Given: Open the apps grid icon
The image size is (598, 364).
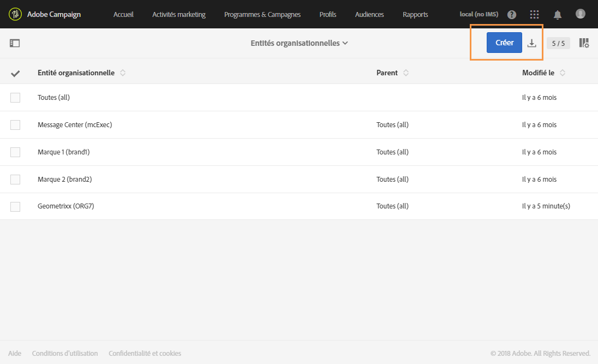Looking at the screenshot, I should tap(534, 15).
